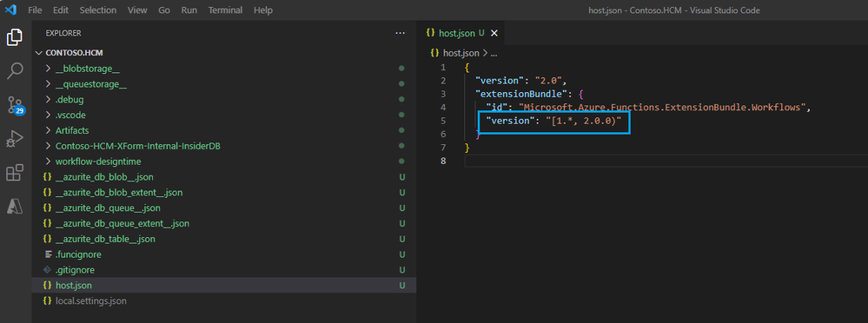The image size is (868, 323).
Task: Open the Edit menu
Action: click(60, 10)
